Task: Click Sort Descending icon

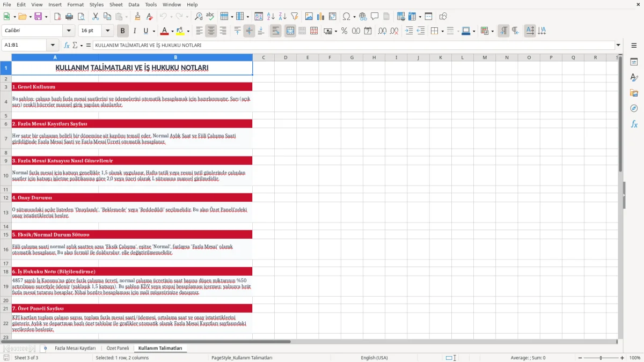Action: tap(282, 17)
